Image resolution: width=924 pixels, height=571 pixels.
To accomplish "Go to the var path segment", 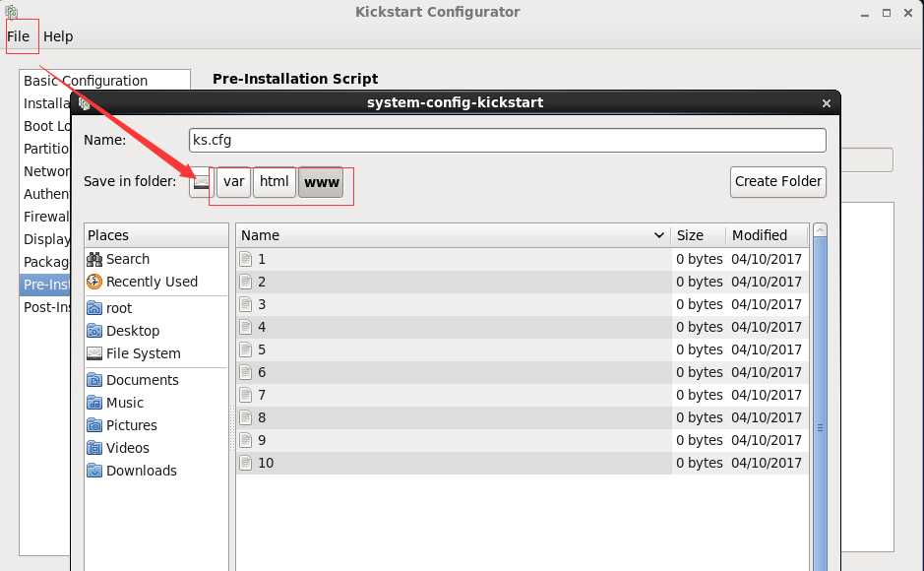I will [234, 182].
